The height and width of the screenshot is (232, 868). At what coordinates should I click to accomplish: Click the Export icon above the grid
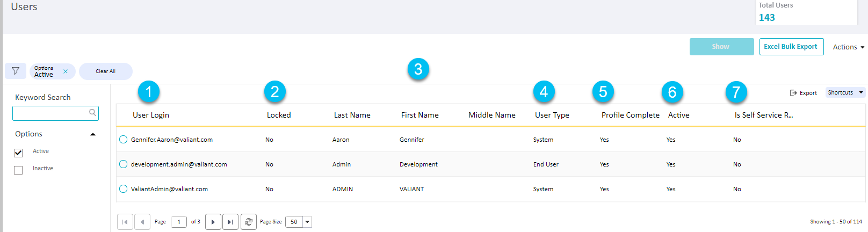point(793,93)
